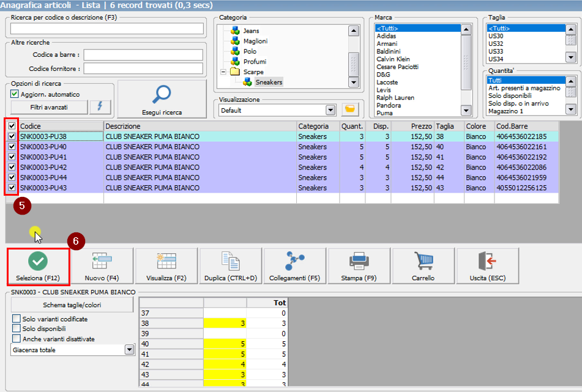The image size is (582, 392).
Task: Sort by Codice column header
Action: click(x=61, y=126)
